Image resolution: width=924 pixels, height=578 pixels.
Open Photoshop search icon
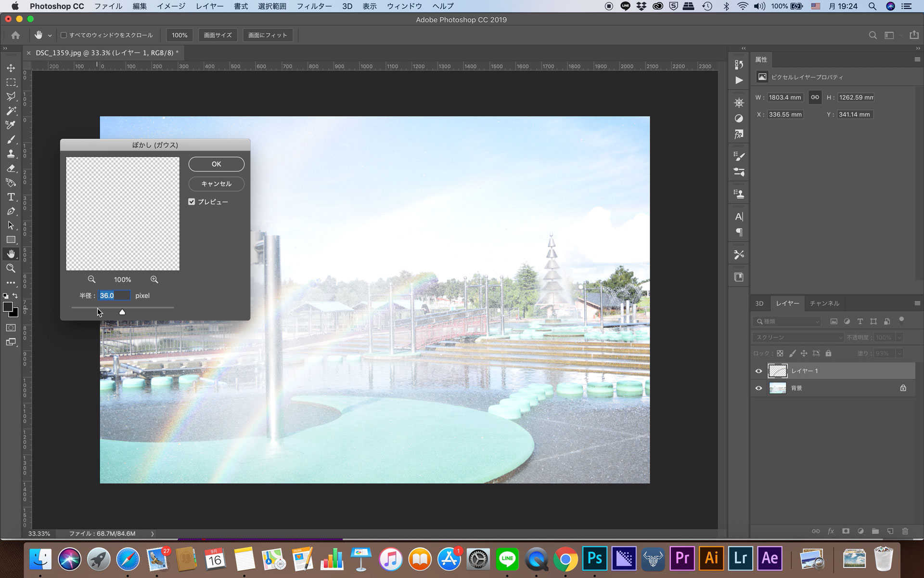click(873, 35)
